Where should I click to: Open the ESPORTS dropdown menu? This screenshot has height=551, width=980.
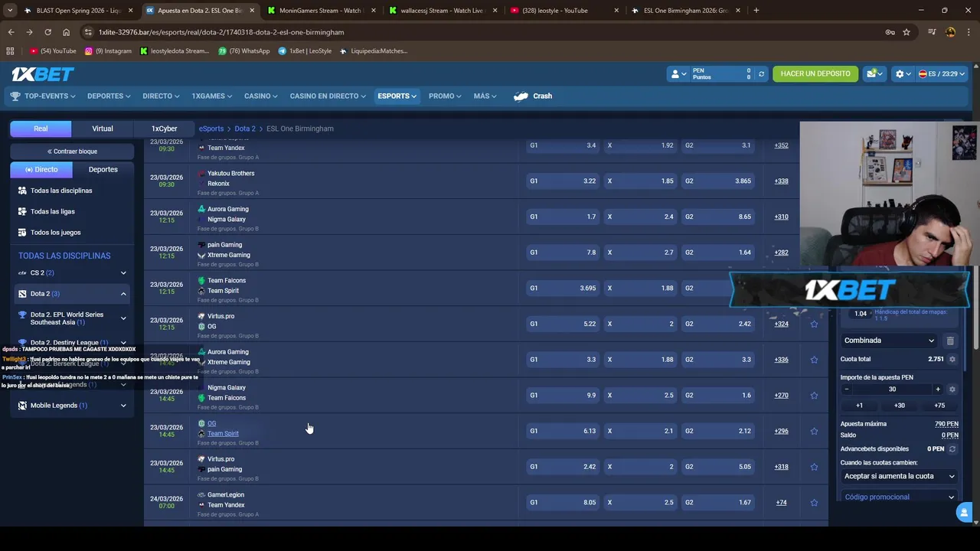397,96
